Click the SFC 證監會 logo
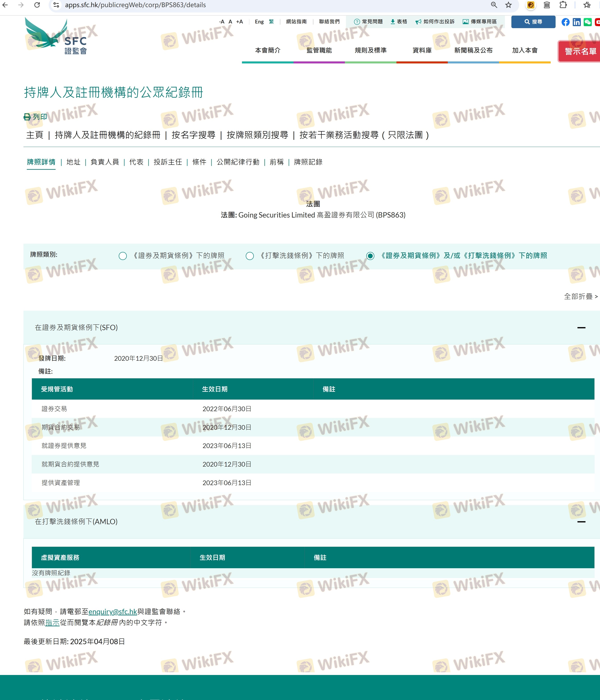The height and width of the screenshot is (700, 600). coord(56,36)
